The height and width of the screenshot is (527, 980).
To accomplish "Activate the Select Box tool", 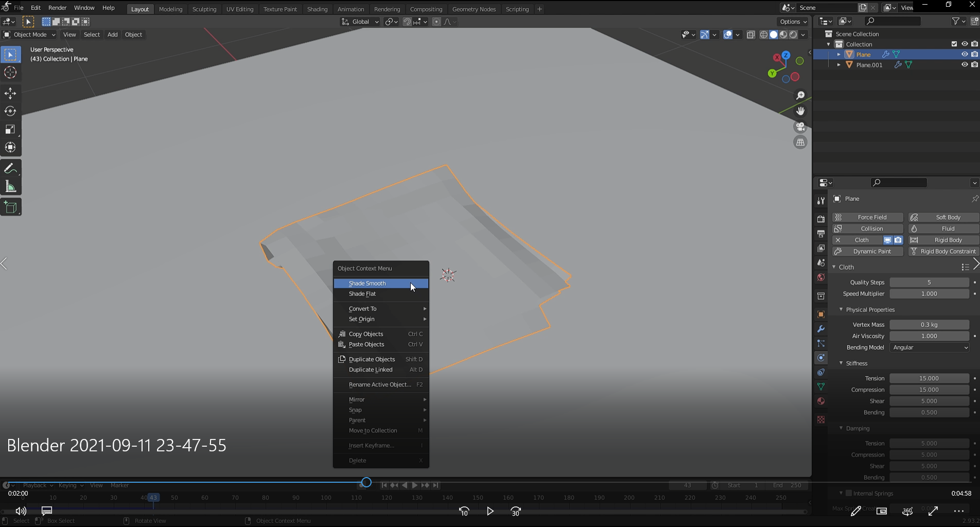I will (10, 55).
